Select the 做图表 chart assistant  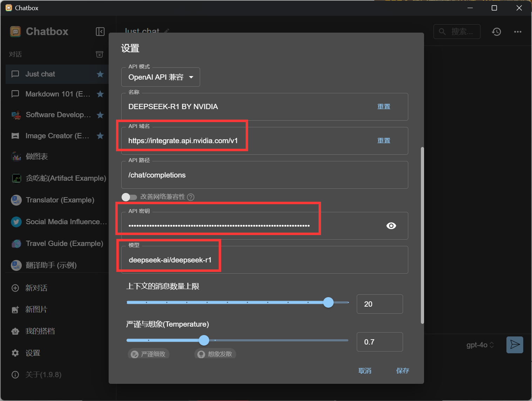(x=36, y=156)
